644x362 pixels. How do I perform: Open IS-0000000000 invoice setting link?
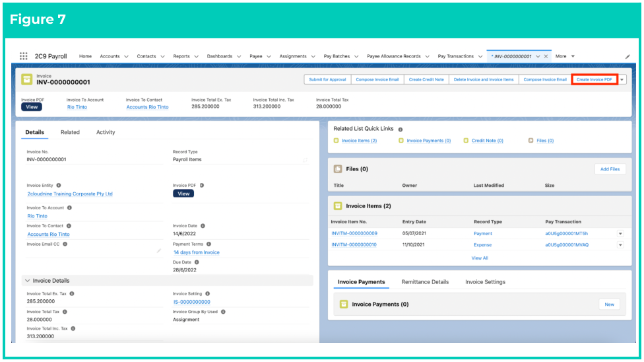click(x=192, y=302)
